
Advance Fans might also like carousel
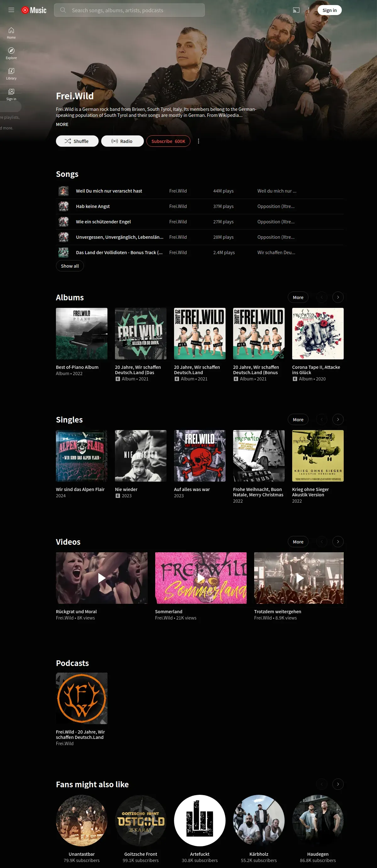click(338, 784)
